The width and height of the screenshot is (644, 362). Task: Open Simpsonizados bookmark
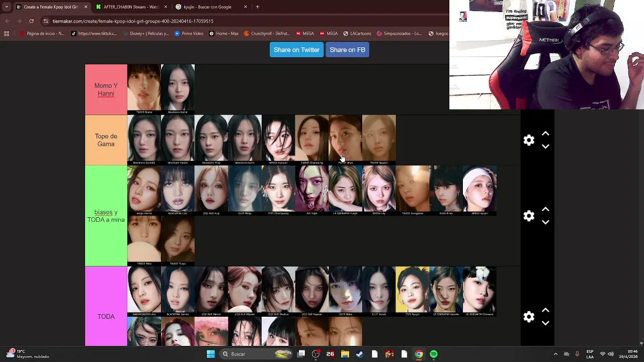click(x=399, y=34)
